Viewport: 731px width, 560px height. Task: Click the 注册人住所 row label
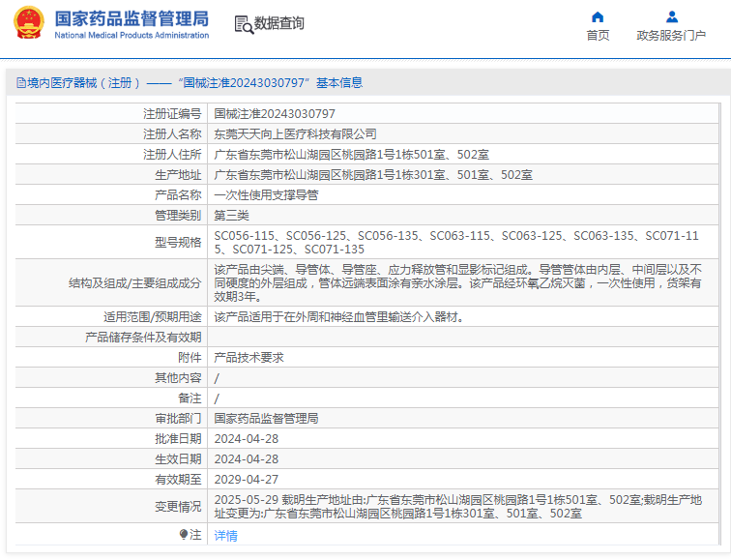coord(172,155)
